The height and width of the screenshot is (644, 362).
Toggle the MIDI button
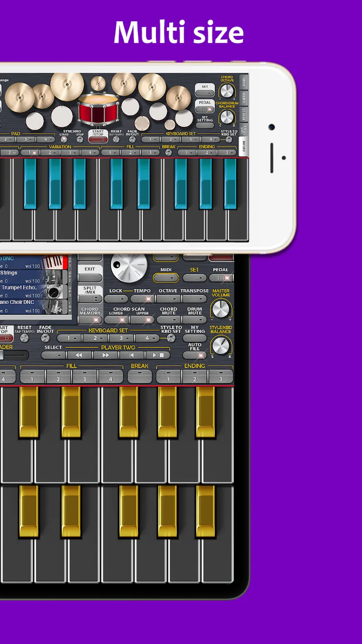point(166,278)
